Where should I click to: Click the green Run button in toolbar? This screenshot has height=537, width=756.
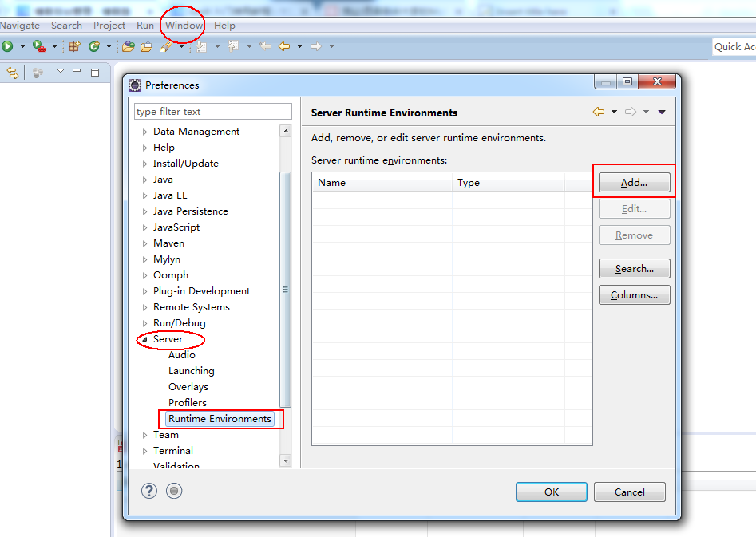click(x=7, y=46)
